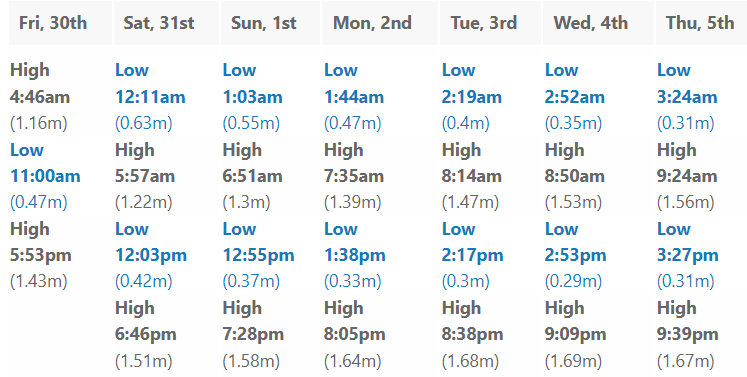Click Tuesday's 2:17pm low tide time
The image size is (747, 377).
(x=473, y=255)
